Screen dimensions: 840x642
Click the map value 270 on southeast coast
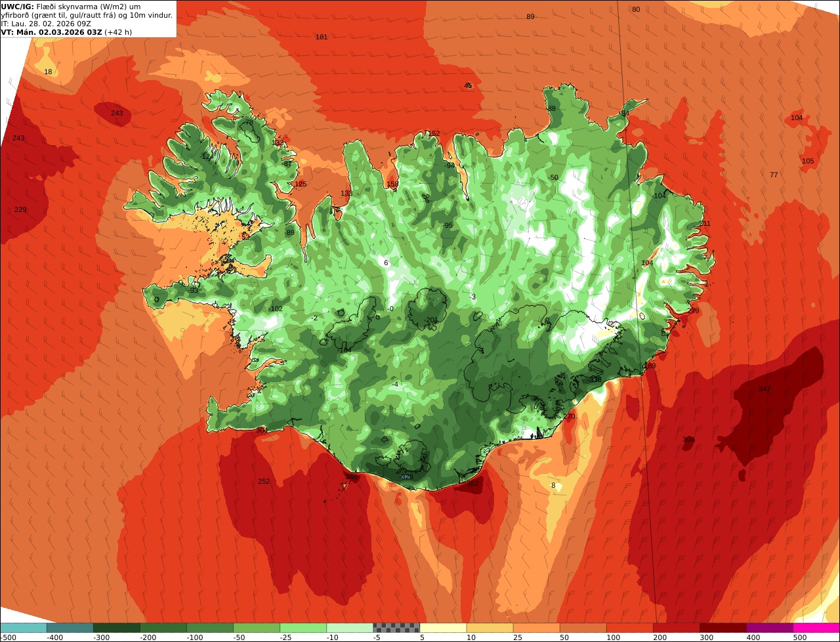point(569,417)
